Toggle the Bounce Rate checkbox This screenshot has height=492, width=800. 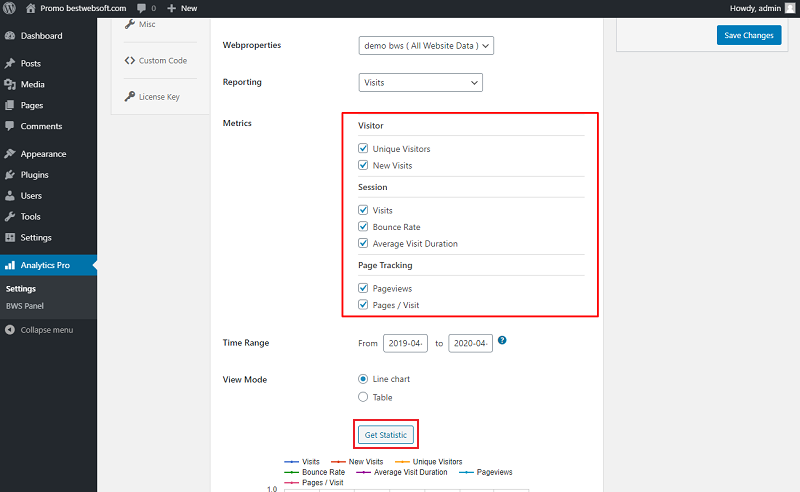pos(363,227)
